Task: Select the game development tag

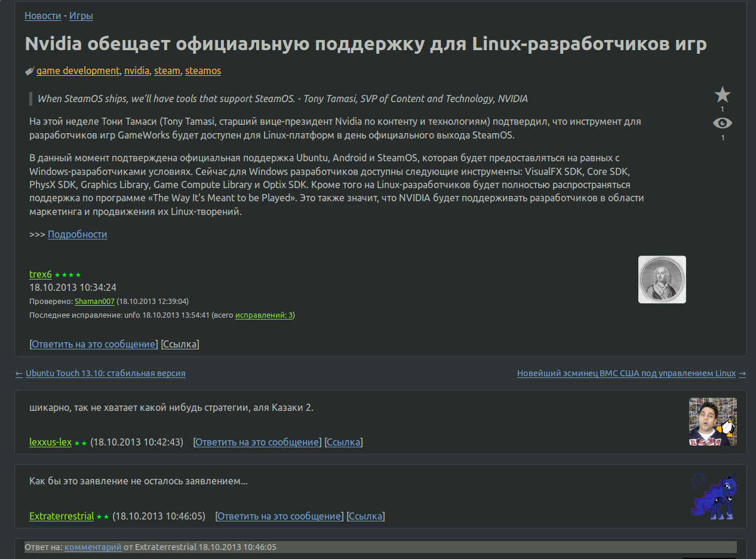Action: (x=78, y=70)
